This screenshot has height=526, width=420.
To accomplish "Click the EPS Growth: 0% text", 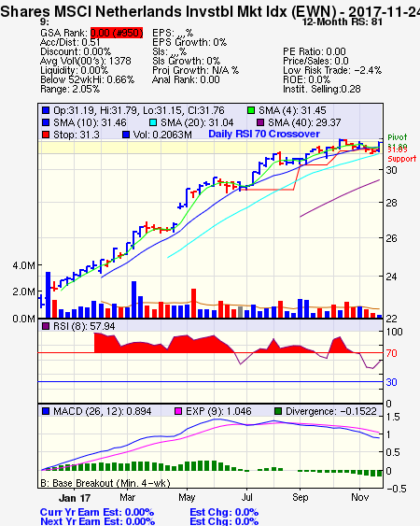I will point(189,42).
